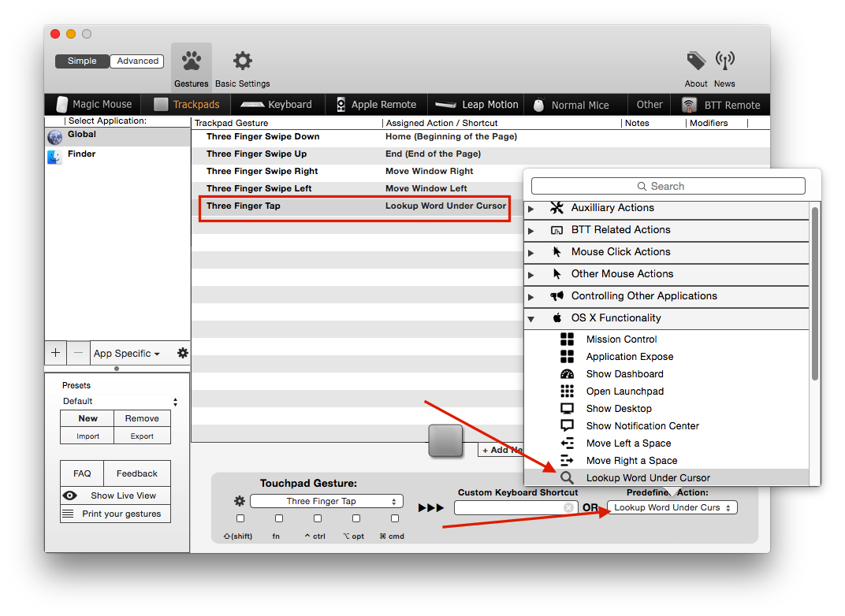Image resolution: width=845 pixels, height=616 pixels.
Task: Choose the Application Expose icon entry
Action: point(567,357)
